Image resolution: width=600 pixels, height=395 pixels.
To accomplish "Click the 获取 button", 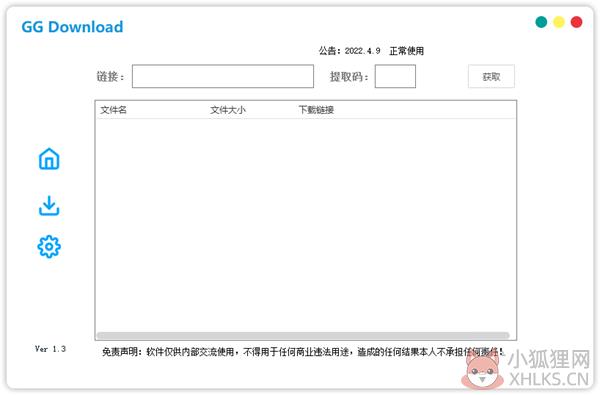I will point(491,77).
